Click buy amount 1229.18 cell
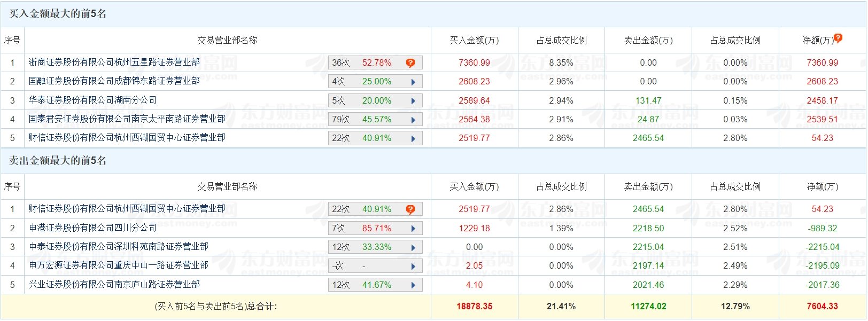Image resolution: width=868 pixels, height=321 pixels. [474, 229]
